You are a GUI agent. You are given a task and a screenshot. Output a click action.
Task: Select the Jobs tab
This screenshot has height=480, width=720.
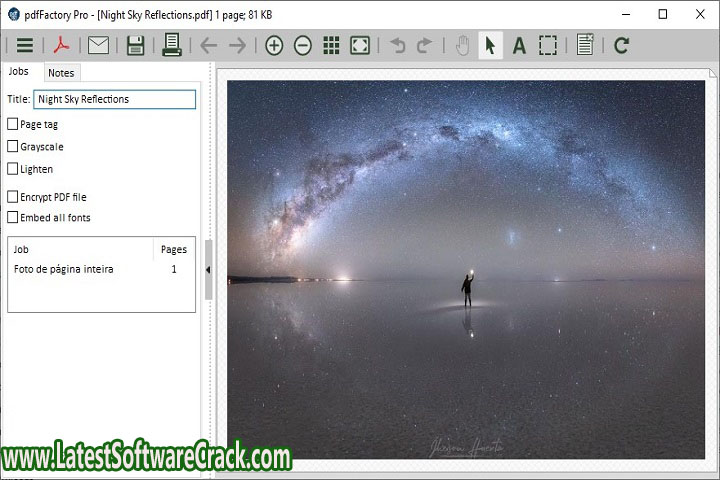tap(19, 72)
